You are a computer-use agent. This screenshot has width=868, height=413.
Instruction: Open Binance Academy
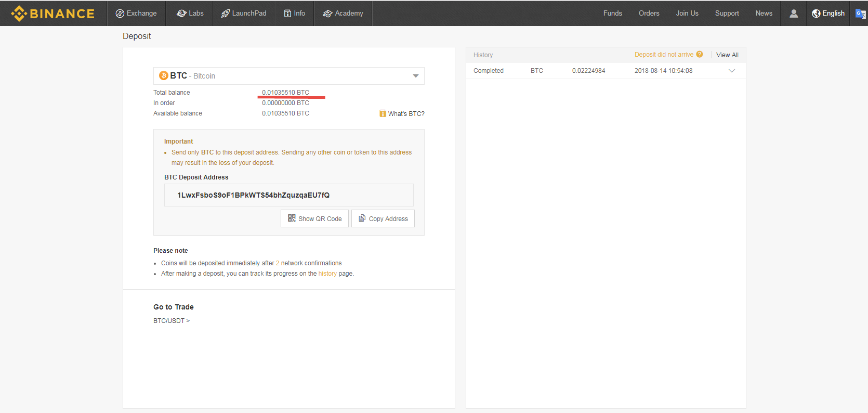pos(343,14)
